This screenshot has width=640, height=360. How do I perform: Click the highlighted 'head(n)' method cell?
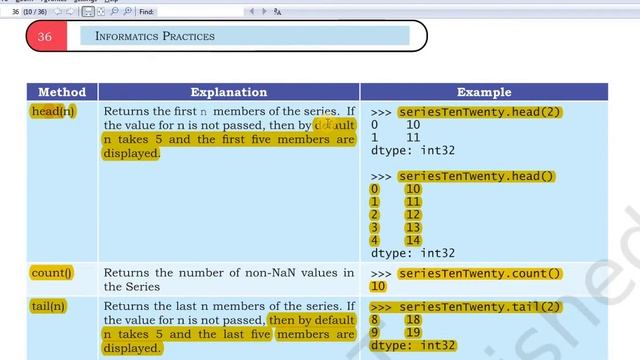tap(53, 111)
